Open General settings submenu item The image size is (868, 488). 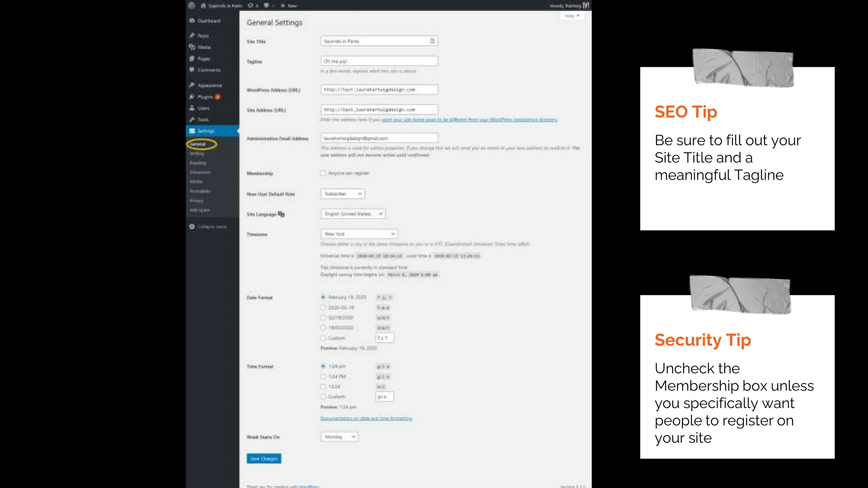pyautogui.click(x=198, y=144)
